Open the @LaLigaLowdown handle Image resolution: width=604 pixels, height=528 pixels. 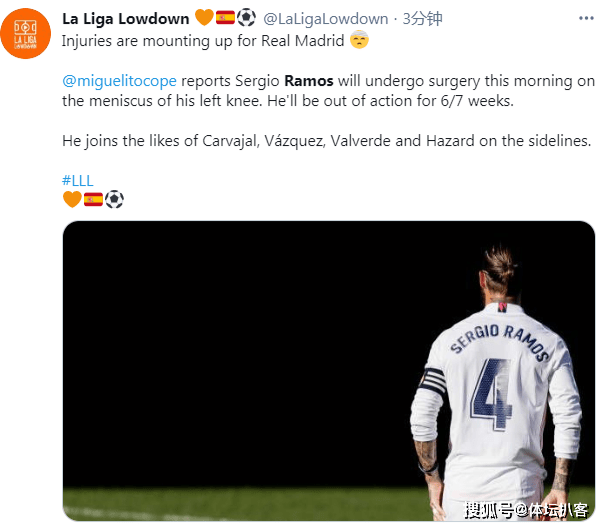click(325, 18)
